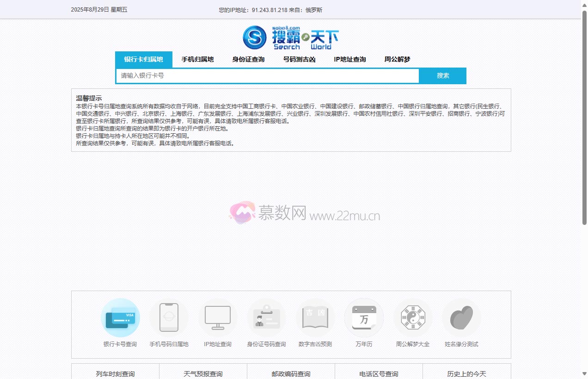Click the bank card number query icon
The image size is (588, 379).
tap(120, 318)
